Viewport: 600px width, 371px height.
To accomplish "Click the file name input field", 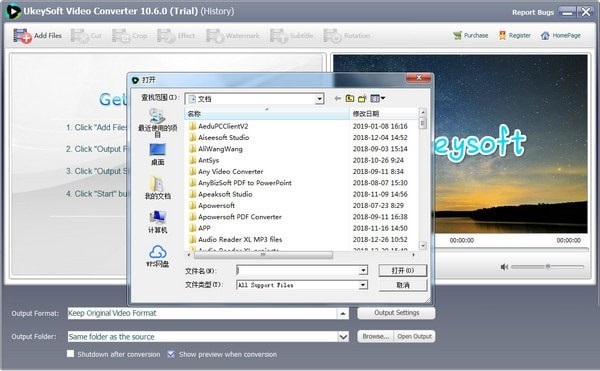I will 298,270.
